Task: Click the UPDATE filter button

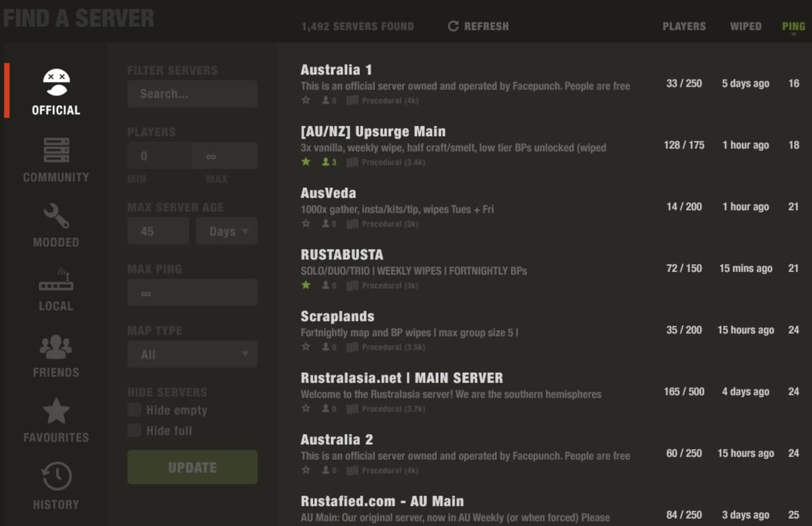Action: [x=192, y=467]
